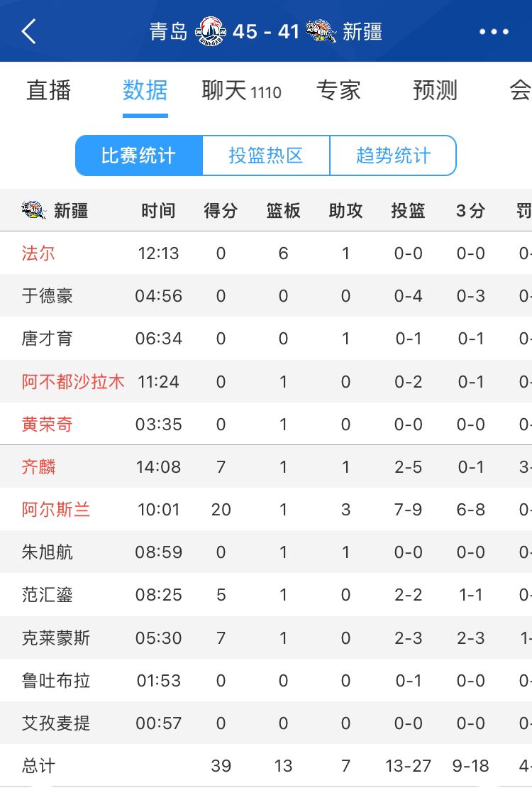
Task: Open the 聊天 1110 tab
Action: pyautogui.click(x=242, y=91)
